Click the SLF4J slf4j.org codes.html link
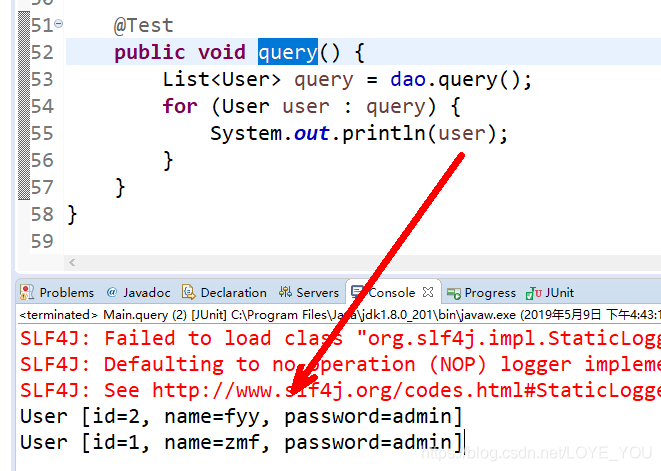 (406, 390)
